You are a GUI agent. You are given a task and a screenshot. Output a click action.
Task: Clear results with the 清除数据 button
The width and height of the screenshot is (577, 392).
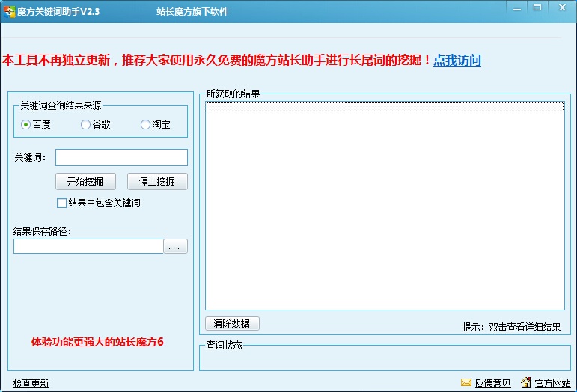click(x=232, y=324)
